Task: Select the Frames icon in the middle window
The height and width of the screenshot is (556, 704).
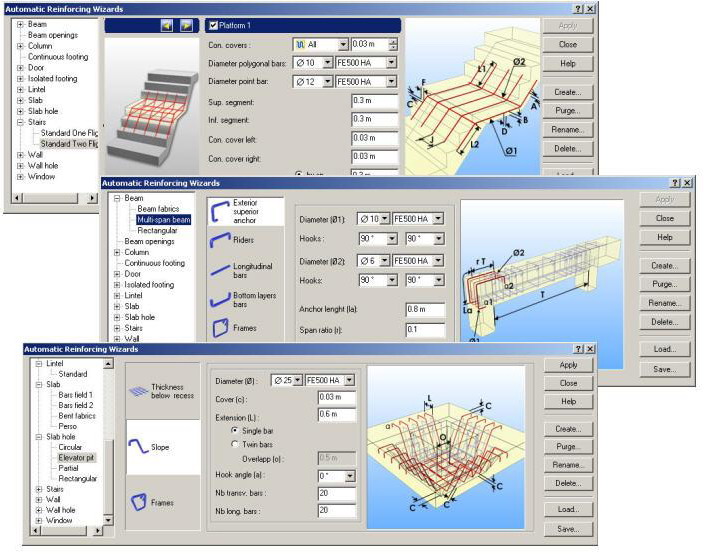Action: [x=220, y=328]
